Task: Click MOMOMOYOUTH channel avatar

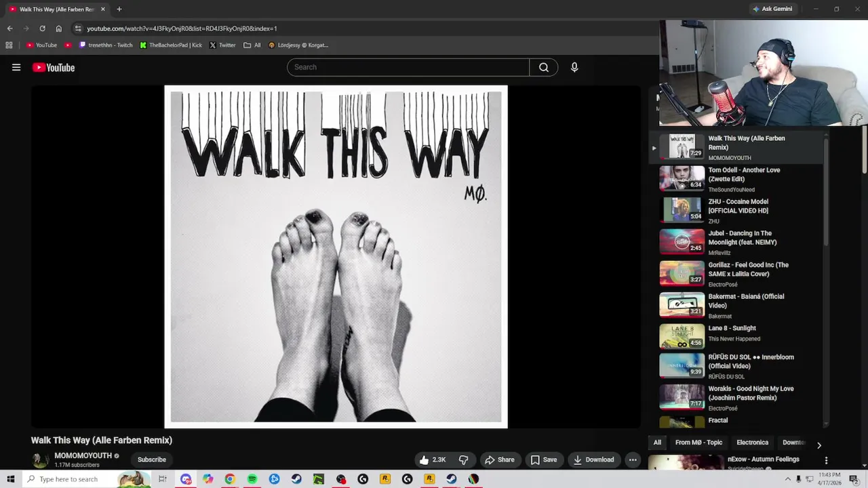Action: point(41,460)
